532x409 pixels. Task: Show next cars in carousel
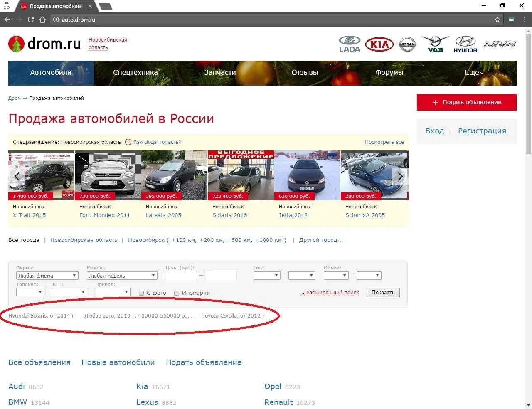pyautogui.click(x=399, y=177)
